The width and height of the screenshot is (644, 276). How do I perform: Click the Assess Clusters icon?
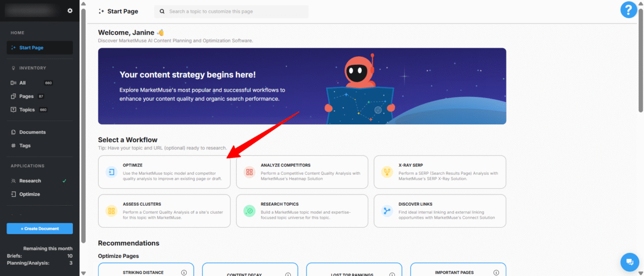112,211
